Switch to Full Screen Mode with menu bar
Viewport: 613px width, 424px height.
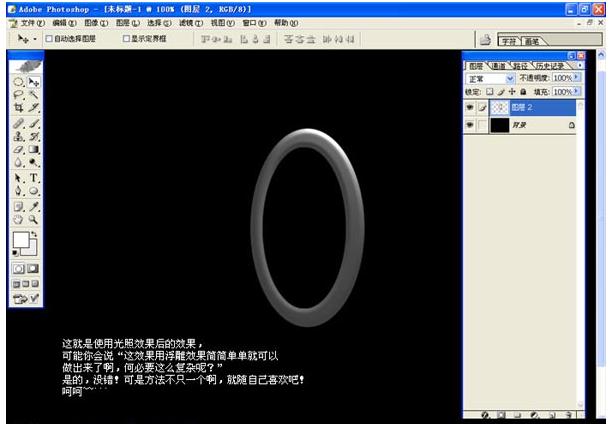click(26, 284)
